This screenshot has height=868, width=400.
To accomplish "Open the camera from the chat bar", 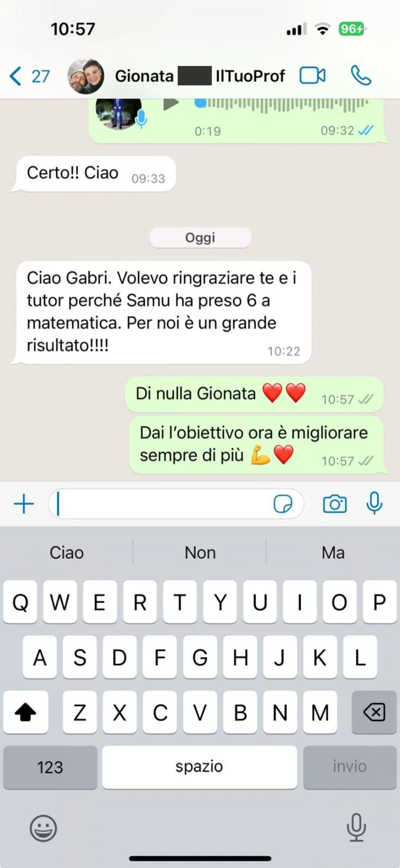I will coord(335,504).
